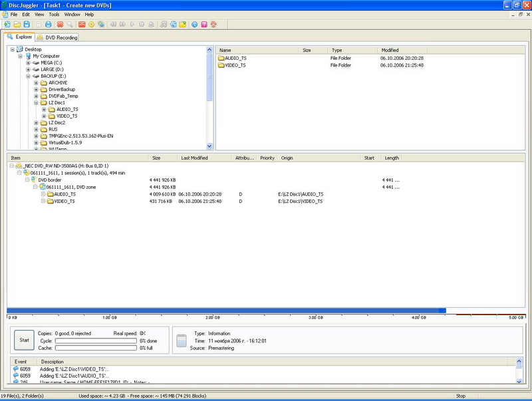The width and height of the screenshot is (532, 401).
Task: Click the fast-forward playback toolbar icon
Action: pyautogui.click(x=122, y=25)
